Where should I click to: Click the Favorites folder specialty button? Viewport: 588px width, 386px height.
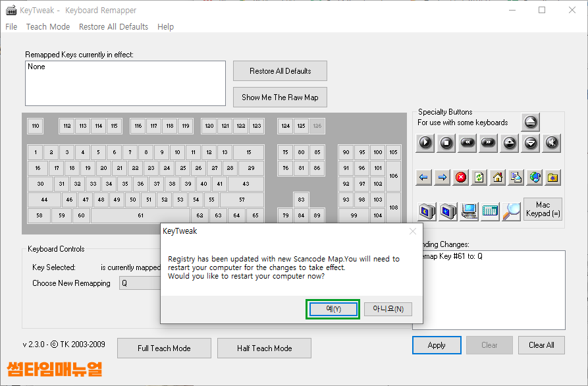[553, 177]
